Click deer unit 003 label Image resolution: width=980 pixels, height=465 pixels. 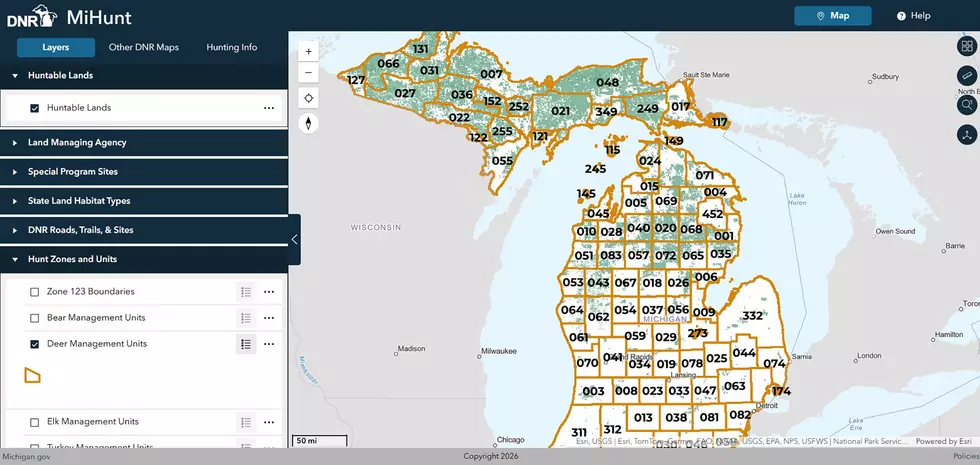tap(593, 392)
